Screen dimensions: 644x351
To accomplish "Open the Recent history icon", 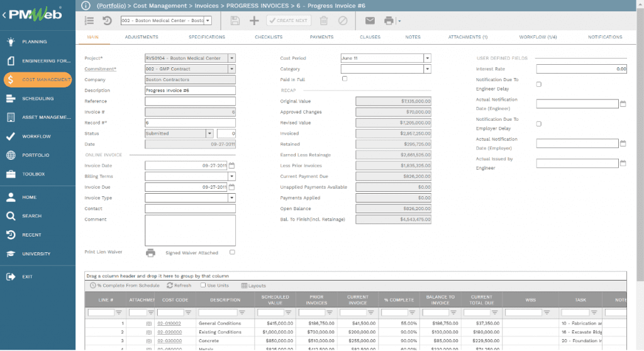I will [x=11, y=235].
